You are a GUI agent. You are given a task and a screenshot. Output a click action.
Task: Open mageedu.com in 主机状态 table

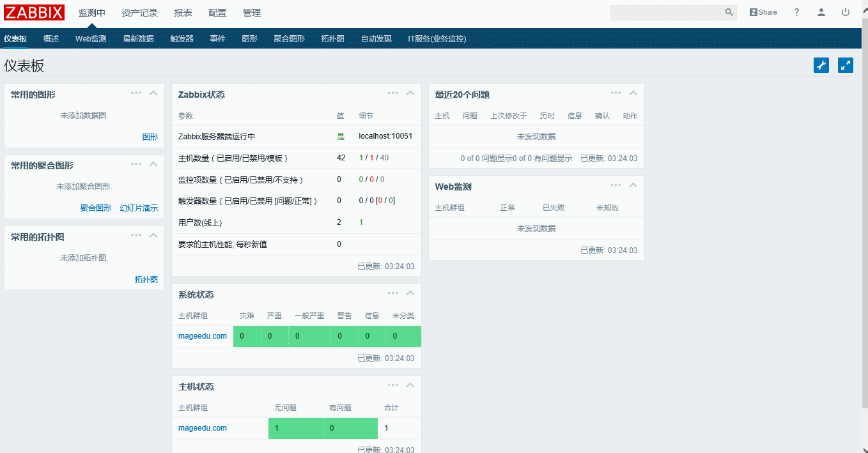point(203,428)
